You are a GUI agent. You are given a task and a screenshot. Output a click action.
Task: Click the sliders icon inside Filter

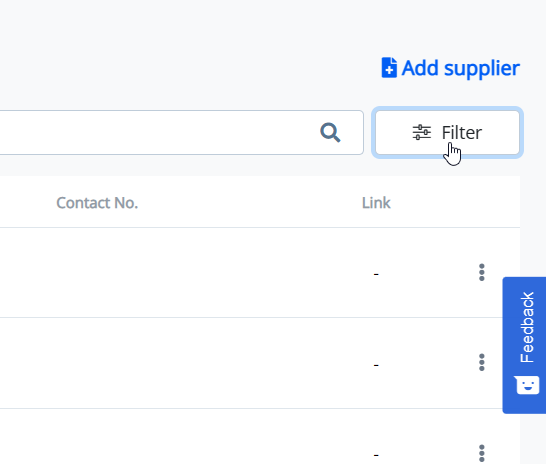point(422,133)
